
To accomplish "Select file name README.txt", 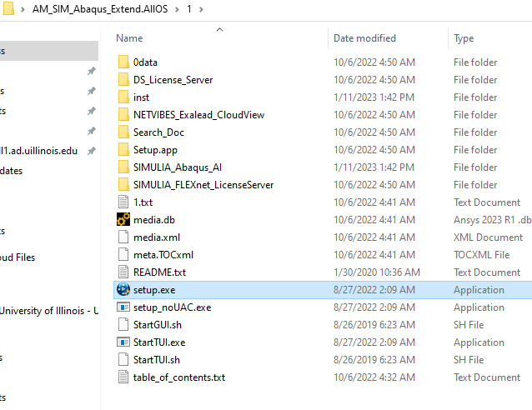I will pos(159,272).
